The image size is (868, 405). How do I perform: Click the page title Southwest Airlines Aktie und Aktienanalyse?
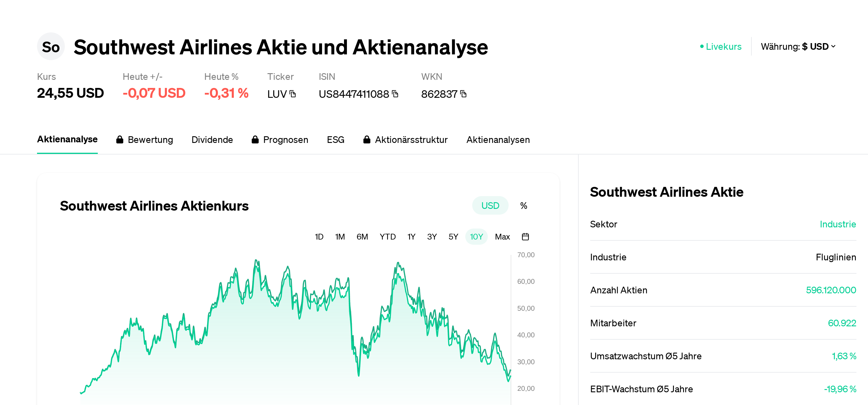point(281,47)
